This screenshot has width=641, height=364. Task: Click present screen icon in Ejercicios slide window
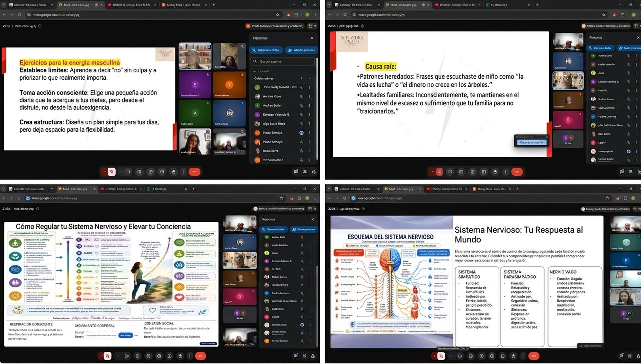(x=139, y=172)
